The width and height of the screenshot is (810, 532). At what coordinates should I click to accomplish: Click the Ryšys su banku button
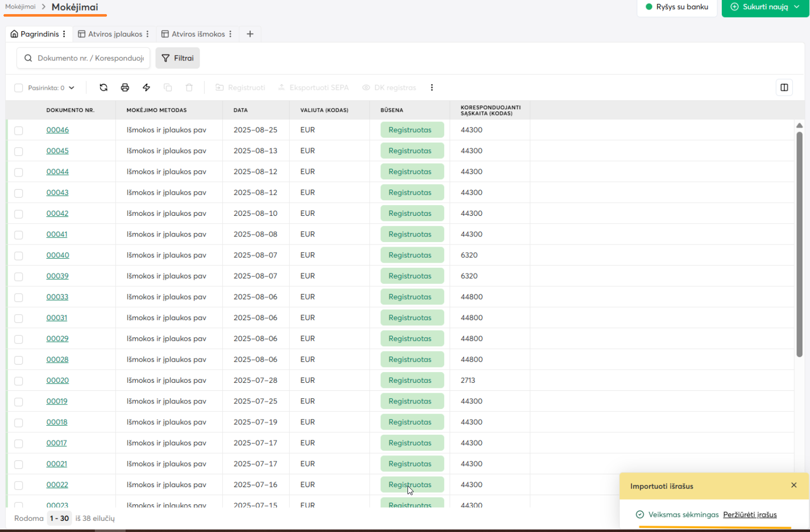pyautogui.click(x=677, y=7)
